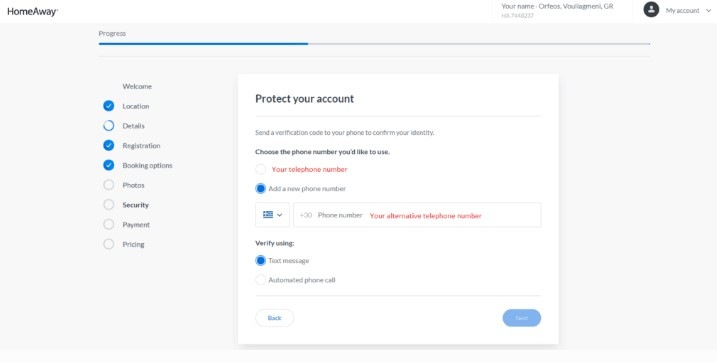Select the 'Your telephone number' radio option
Screen dimensions: 717x362
coord(261,169)
